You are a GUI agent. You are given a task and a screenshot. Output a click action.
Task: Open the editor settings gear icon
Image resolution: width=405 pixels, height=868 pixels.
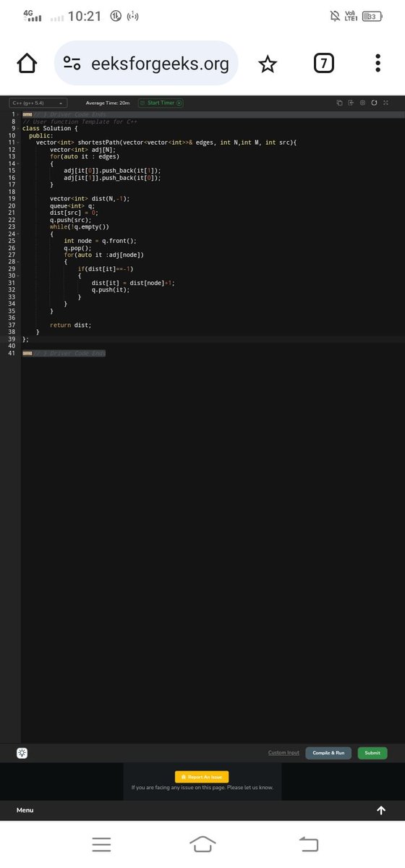[362, 103]
